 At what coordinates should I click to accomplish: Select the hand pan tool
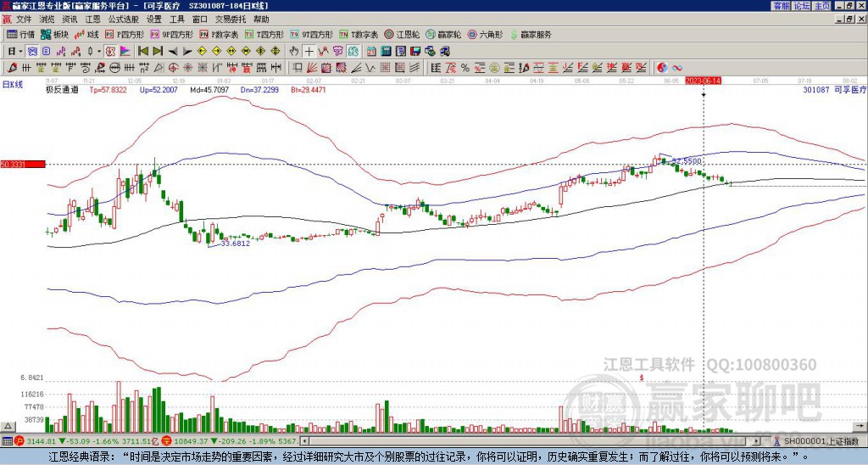pos(294,51)
